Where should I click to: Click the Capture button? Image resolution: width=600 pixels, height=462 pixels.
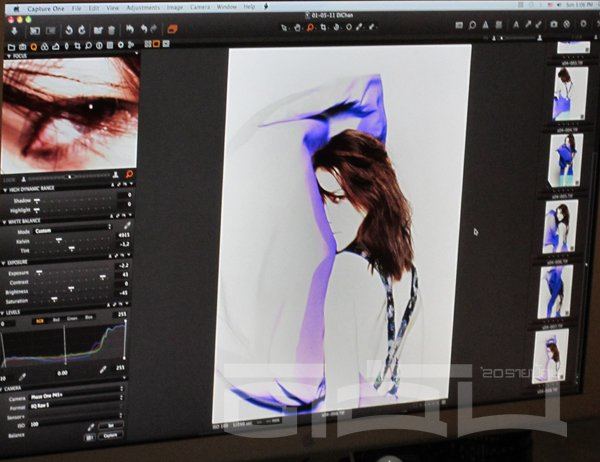click(111, 436)
